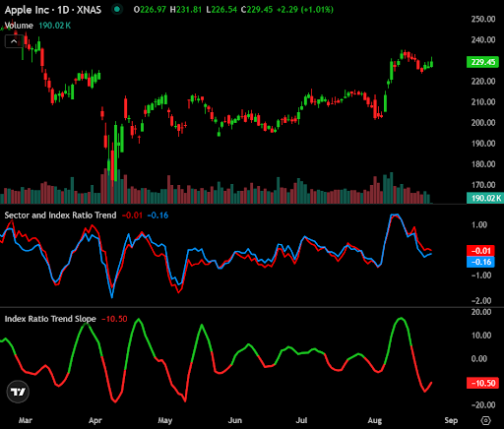Click the 190.02 K volume axis label

click(x=485, y=198)
